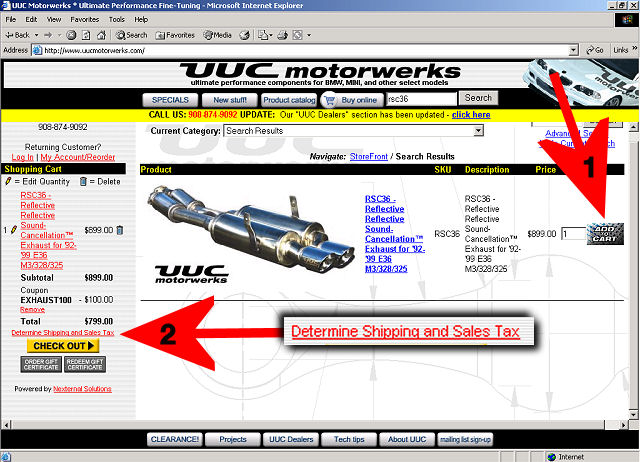Open the Favorites menu
The image size is (640, 462).
click(x=84, y=19)
